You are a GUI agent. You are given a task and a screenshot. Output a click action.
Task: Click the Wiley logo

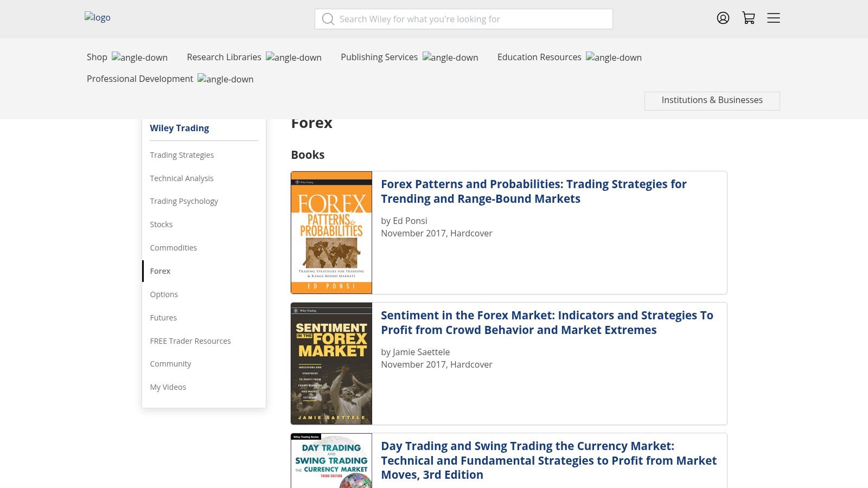coord(98,17)
